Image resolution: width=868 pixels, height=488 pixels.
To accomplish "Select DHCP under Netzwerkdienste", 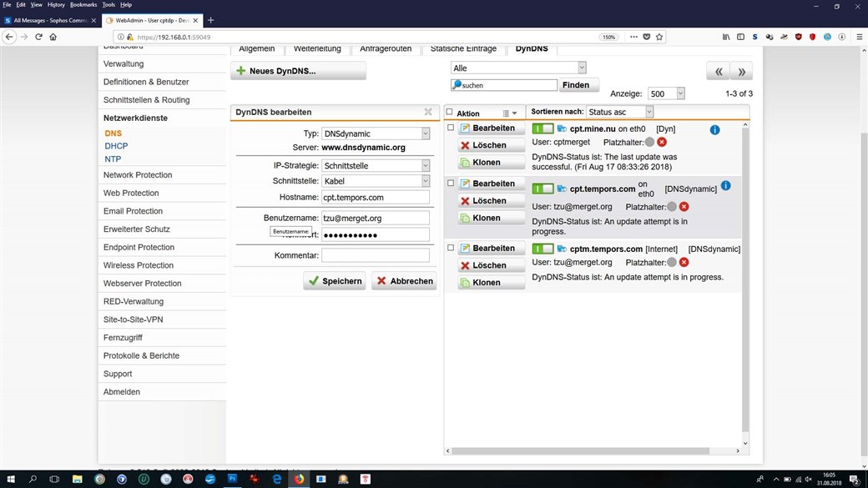I will coord(116,146).
